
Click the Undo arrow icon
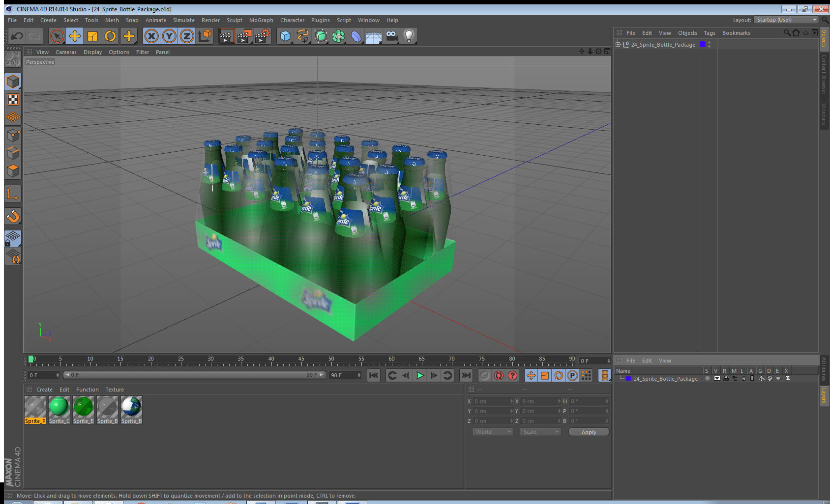[17, 36]
